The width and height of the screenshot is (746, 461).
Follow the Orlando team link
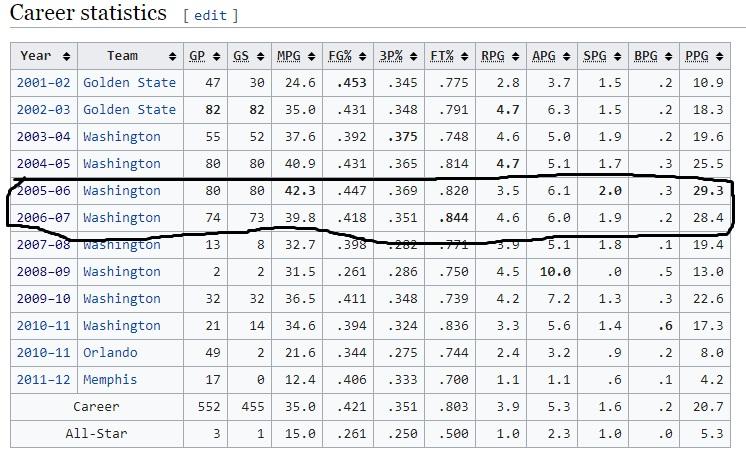[110, 353]
